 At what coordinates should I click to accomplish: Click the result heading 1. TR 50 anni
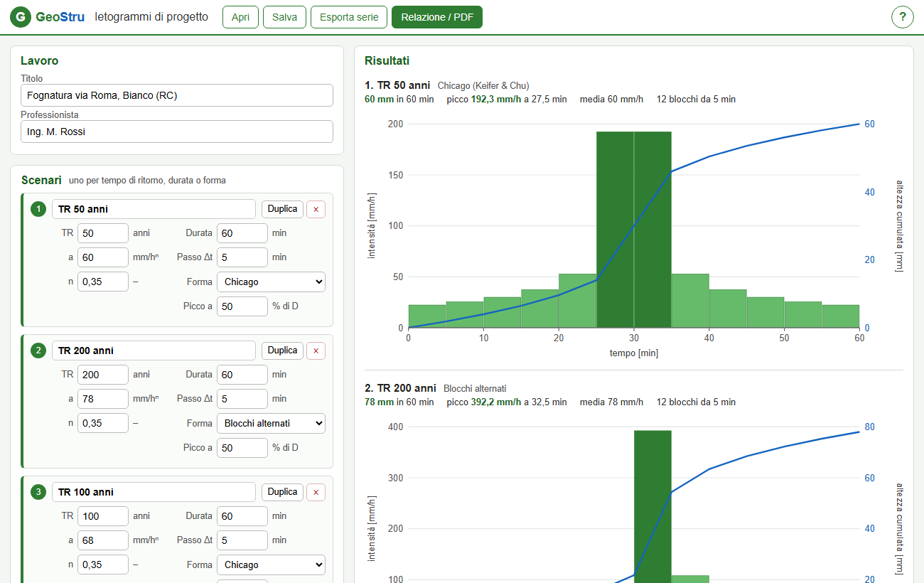tap(398, 85)
